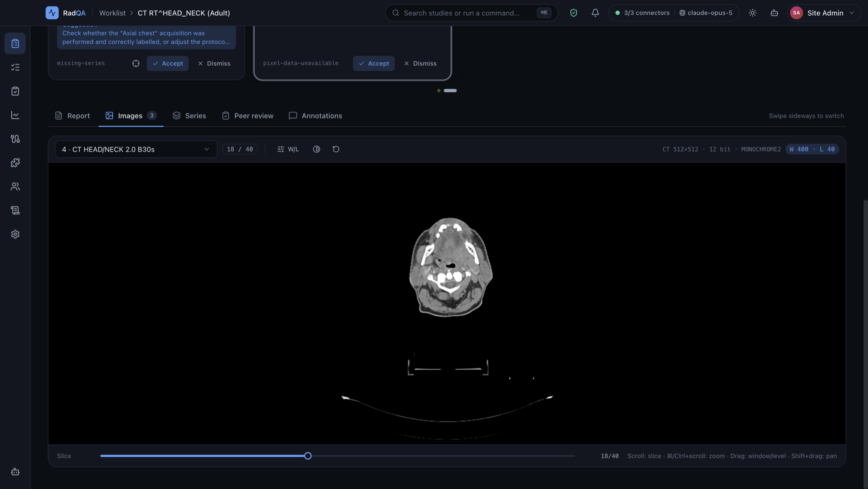Open the worklist clipboard sidebar icon
The height and width of the screenshot is (489, 868).
[15, 43]
